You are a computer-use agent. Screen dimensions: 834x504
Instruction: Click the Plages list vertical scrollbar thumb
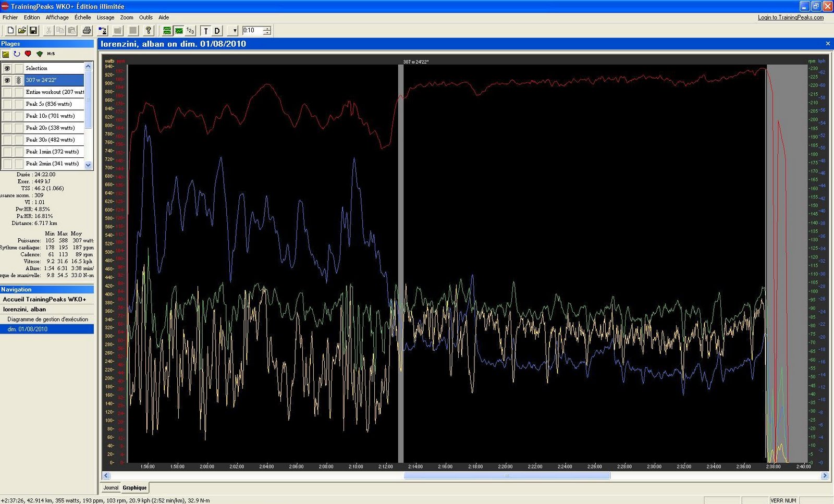[88, 99]
